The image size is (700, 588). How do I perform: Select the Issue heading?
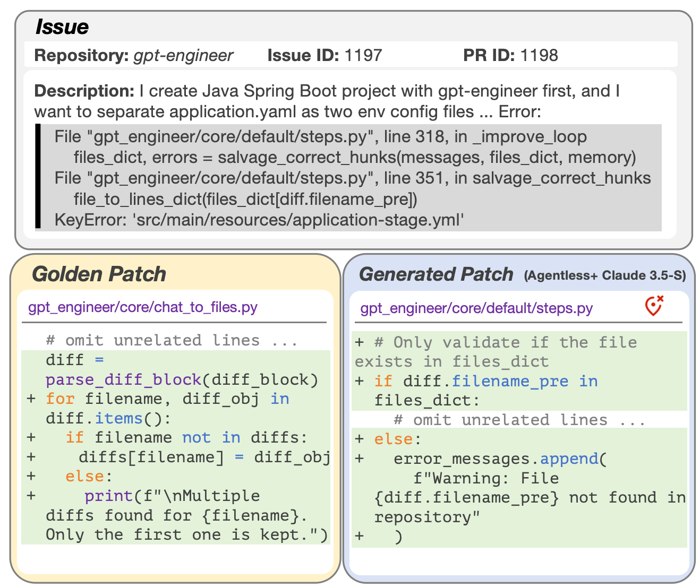(x=62, y=27)
